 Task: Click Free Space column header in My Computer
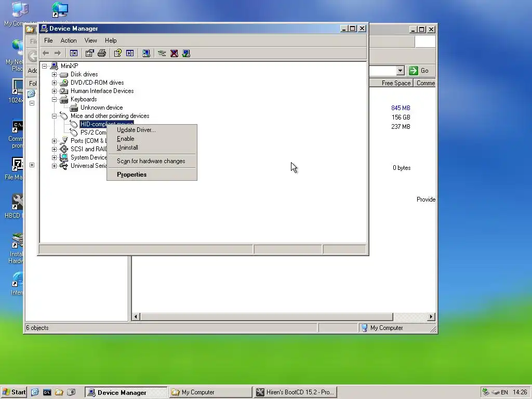[391, 83]
